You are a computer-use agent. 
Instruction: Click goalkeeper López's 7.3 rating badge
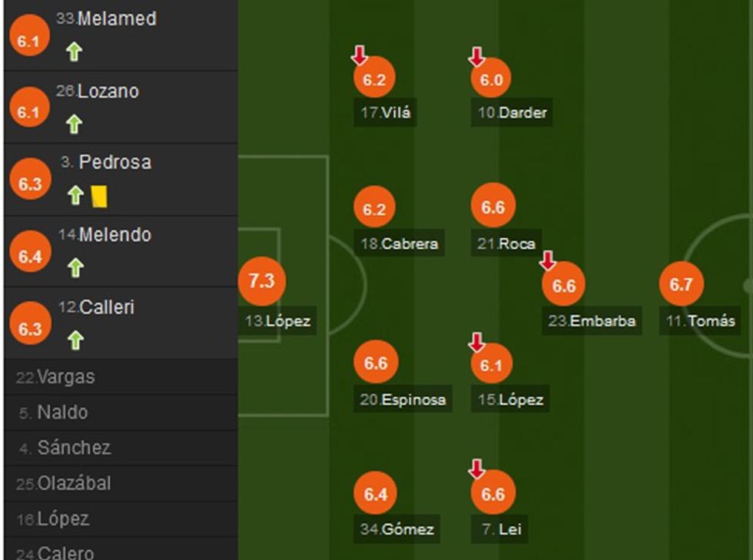[261, 281]
